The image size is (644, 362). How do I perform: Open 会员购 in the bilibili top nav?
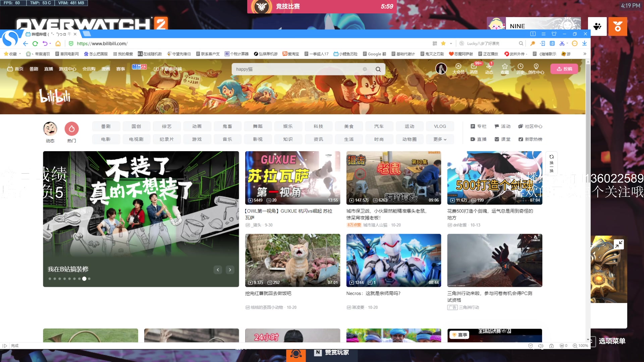89,69
